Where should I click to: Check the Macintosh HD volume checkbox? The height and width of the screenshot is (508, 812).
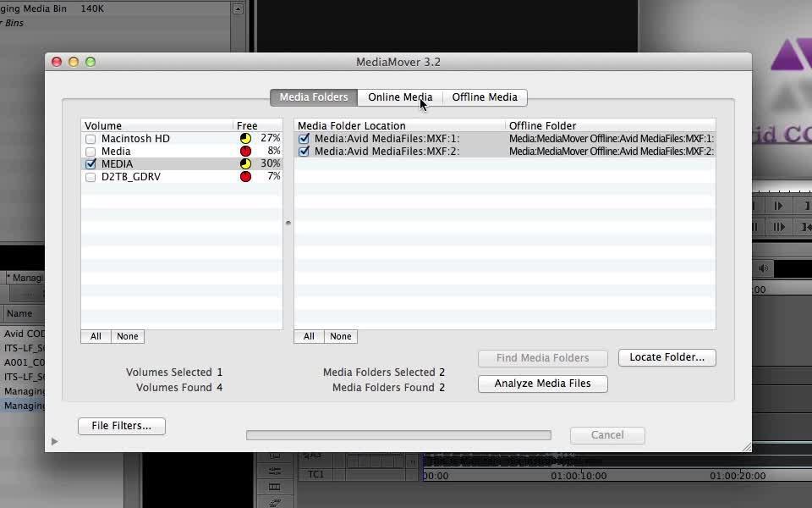click(x=91, y=139)
